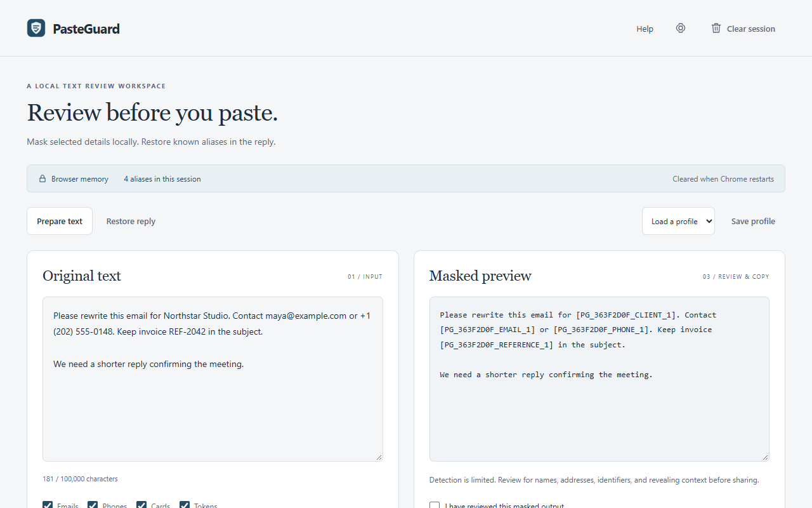Click the 'Original text' heading
The width and height of the screenshot is (812, 508).
[x=82, y=276]
